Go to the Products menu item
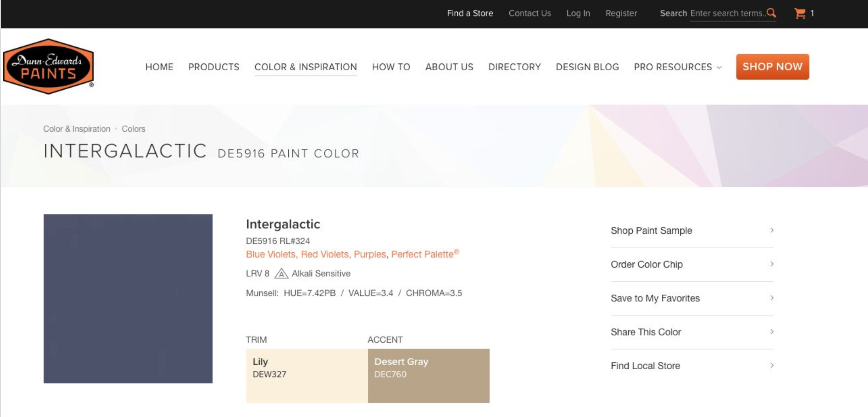 click(x=213, y=67)
